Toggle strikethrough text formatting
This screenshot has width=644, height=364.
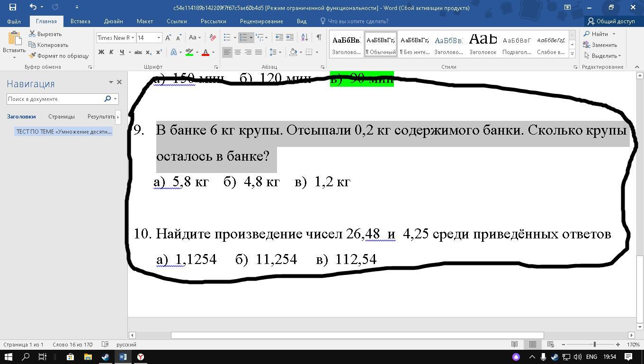click(x=138, y=52)
